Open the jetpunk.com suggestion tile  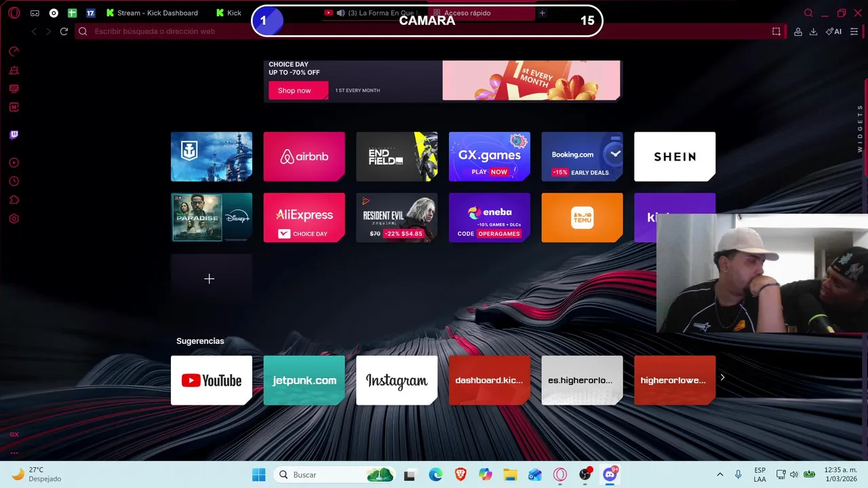pyautogui.click(x=304, y=380)
